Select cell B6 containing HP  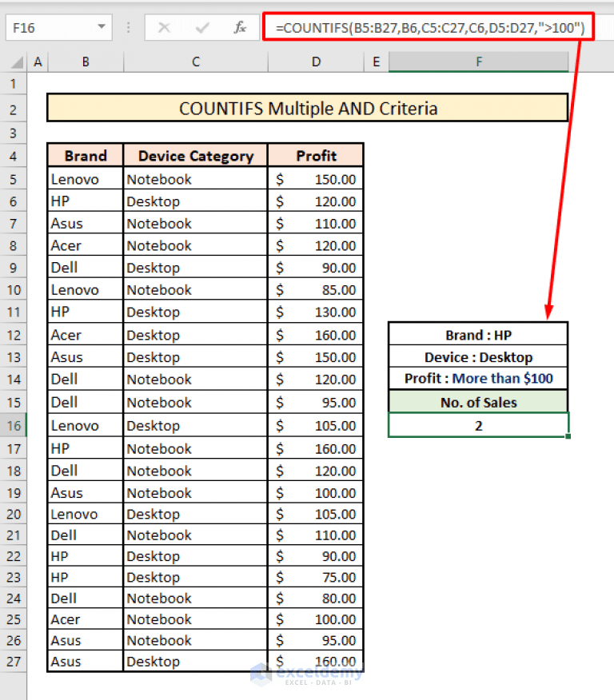click(x=86, y=201)
